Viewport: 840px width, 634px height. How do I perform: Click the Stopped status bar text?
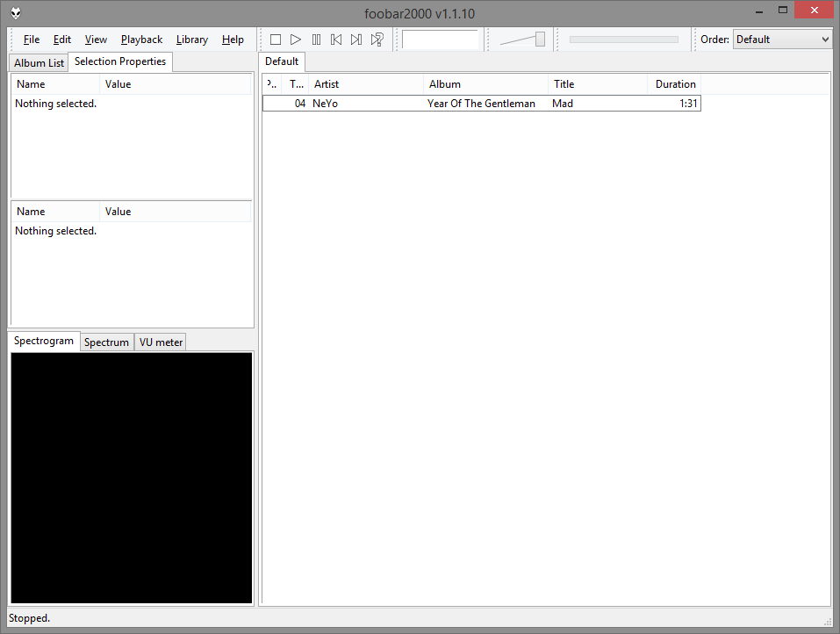tap(30, 618)
